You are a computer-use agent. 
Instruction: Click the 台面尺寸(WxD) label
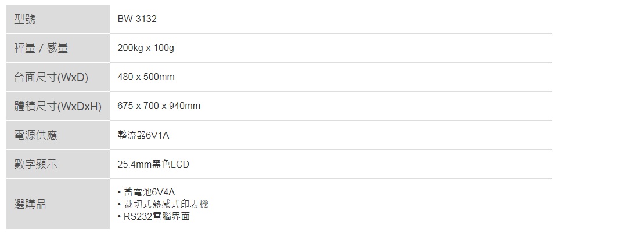click(x=51, y=77)
